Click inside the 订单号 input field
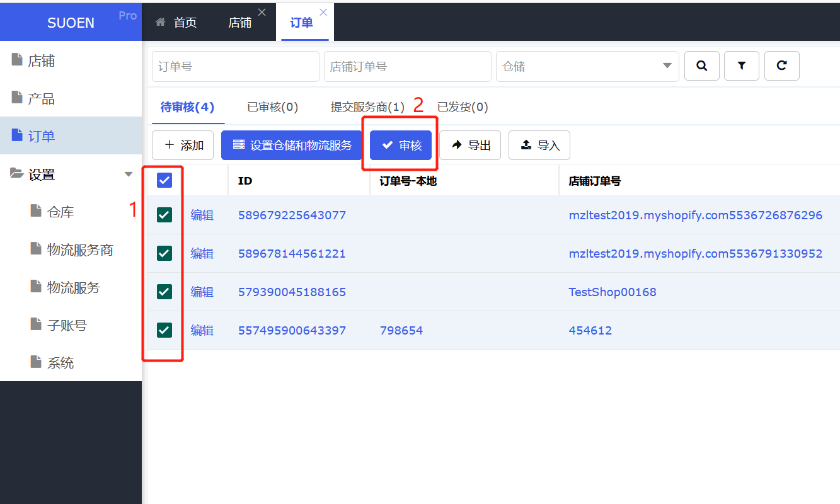Viewport: 840px width, 504px height. pos(236,66)
